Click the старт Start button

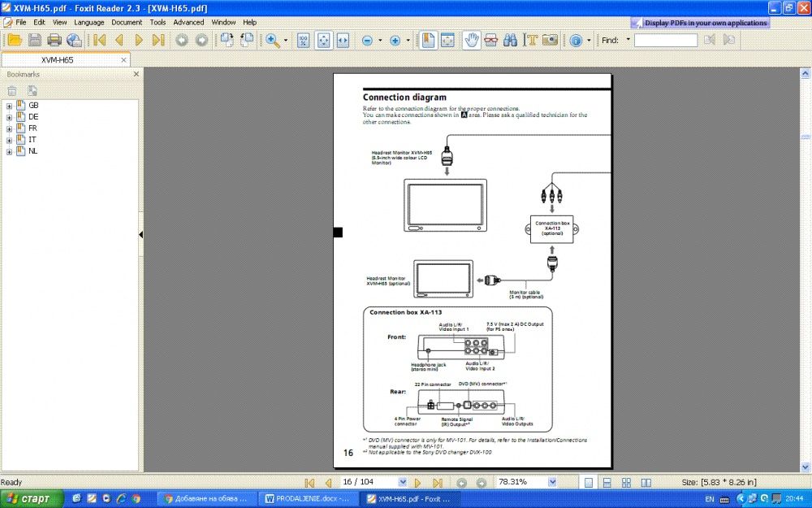(x=31, y=499)
